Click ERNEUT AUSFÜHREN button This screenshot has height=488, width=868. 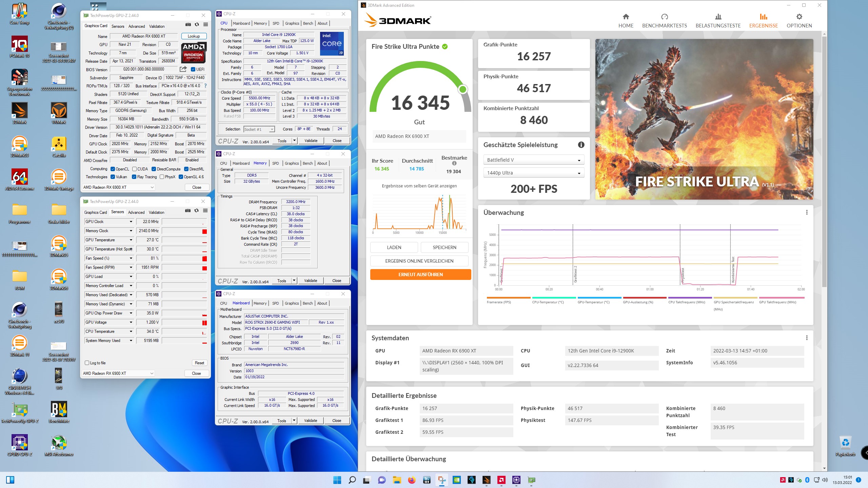coord(420,274)
